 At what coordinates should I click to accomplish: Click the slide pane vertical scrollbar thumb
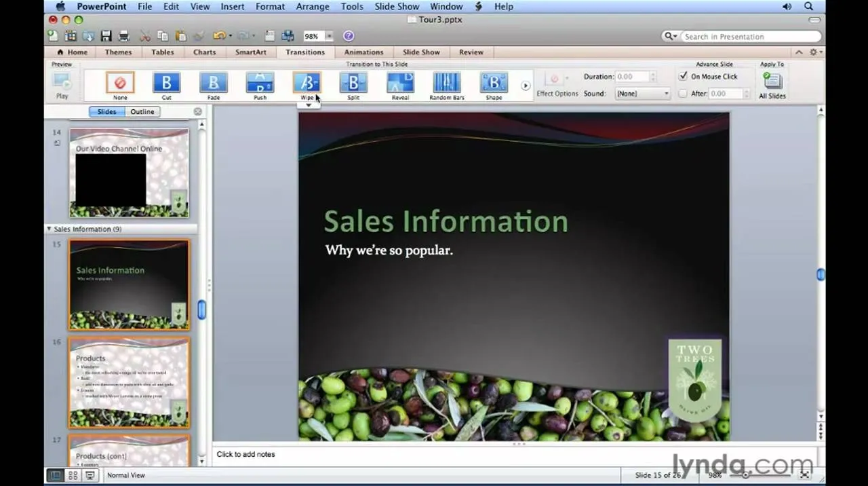[x=201, y=310]
